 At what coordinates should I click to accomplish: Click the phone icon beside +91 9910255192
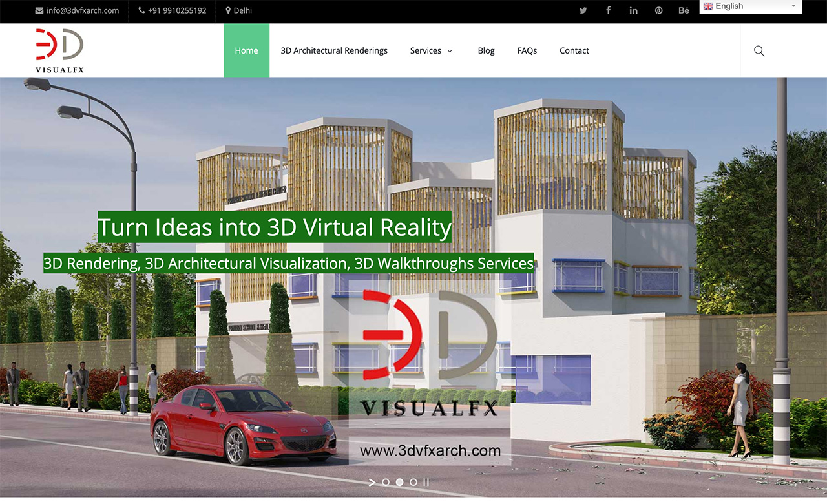[142, 10]
